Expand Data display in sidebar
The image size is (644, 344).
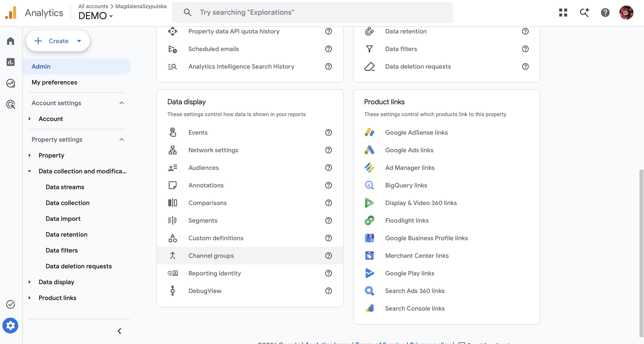(29, 282)
